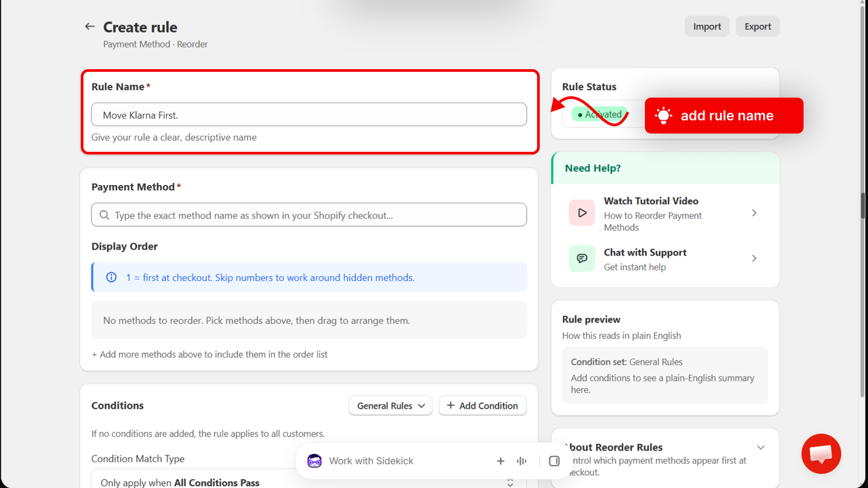This screenshot has width=868, height=488.
Task: Click the search icon in Payment Method field
Action: [x=104, y=215]
